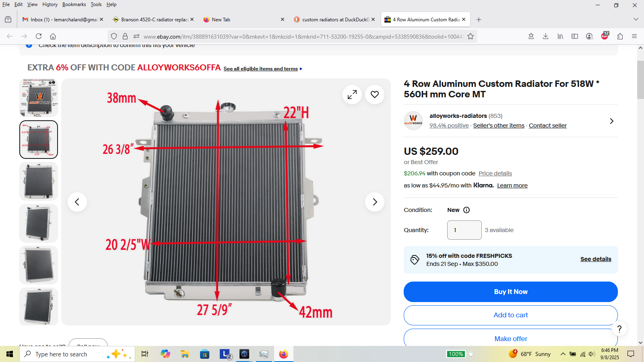Click the Quantity input field
Image resolution: width=644 pixels, height=362 pixels.
coord(464,230)
